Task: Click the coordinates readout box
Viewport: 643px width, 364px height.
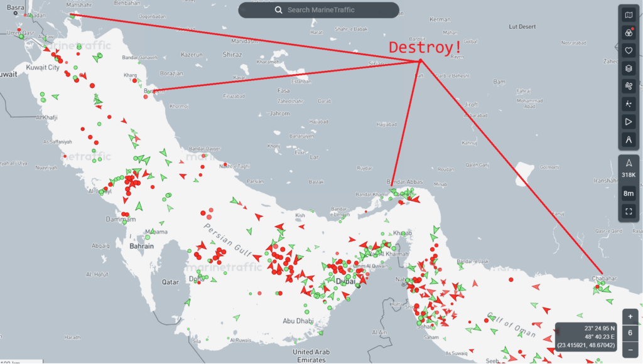Action: click(x=586, y=336)
